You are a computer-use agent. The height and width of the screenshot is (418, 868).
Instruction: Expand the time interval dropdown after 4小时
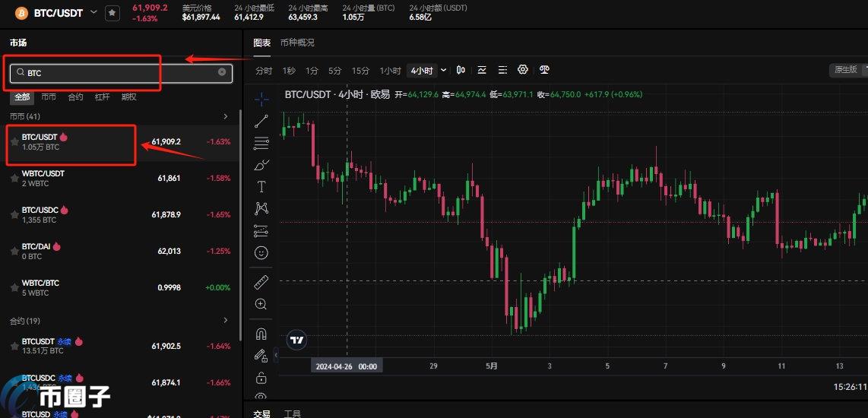444,70
